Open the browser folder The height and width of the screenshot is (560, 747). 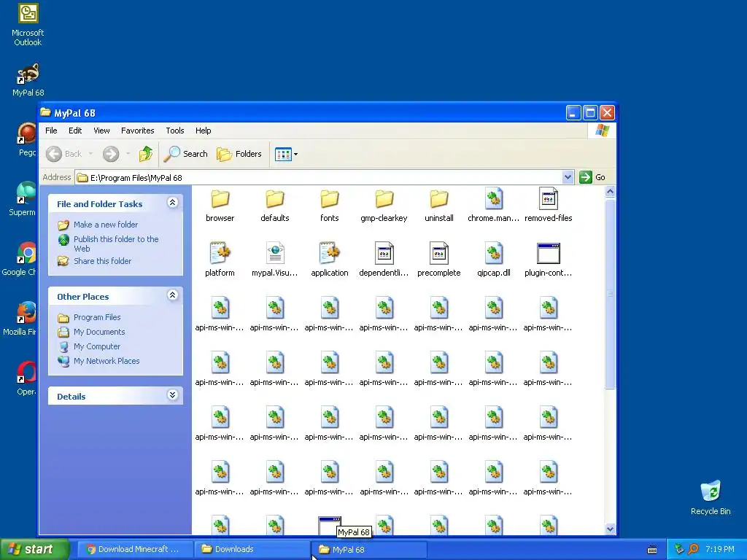[220, 206]
